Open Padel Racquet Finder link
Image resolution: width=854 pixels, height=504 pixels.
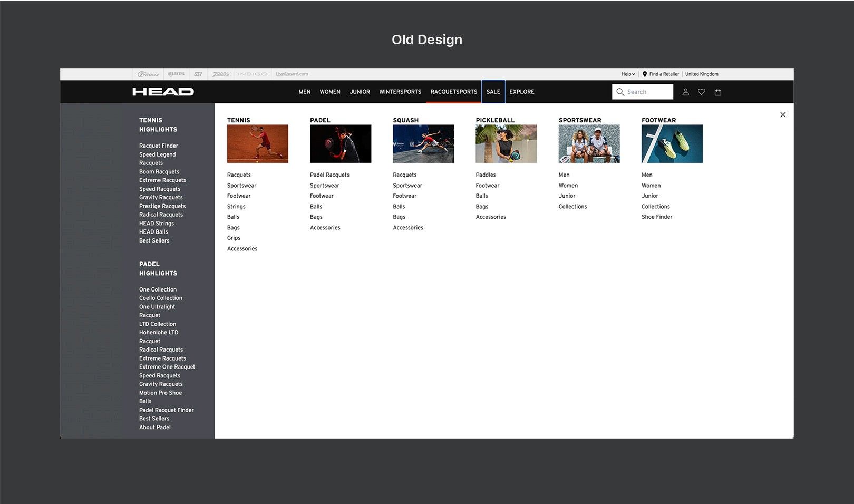coord(167,410)
